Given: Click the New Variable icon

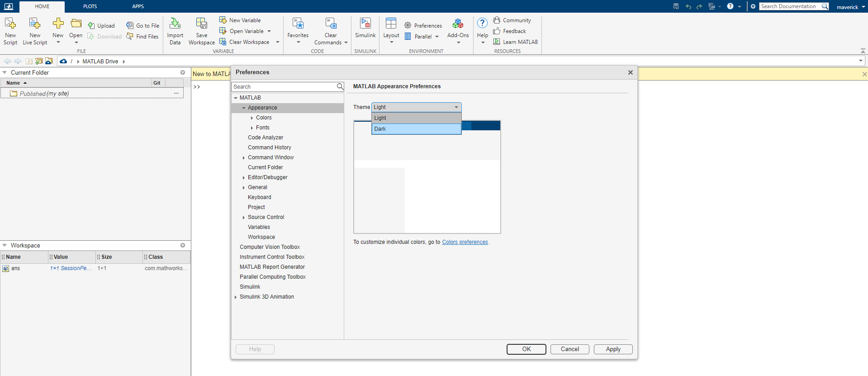Looking at the screenshot, I should [x=223, y=20].
